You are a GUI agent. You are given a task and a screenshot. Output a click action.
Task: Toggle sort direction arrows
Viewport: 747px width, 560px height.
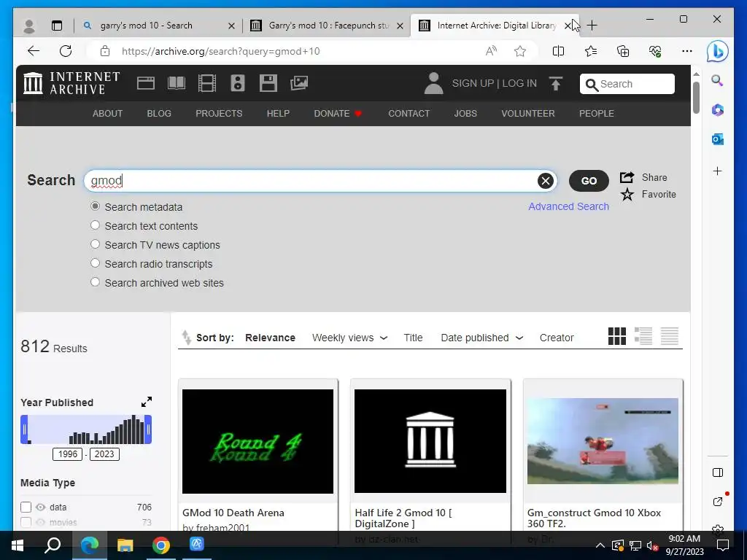click(186, 338)
